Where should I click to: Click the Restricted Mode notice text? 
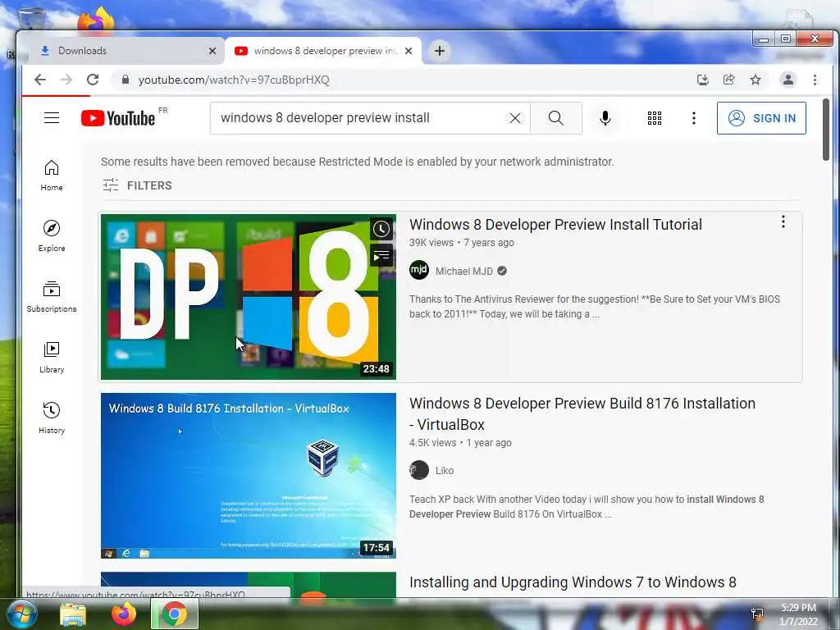click(x=358, y=162)
